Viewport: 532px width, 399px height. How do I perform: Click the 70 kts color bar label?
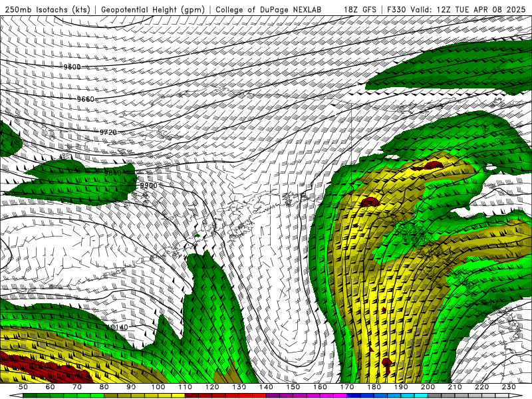coord(77,387)
